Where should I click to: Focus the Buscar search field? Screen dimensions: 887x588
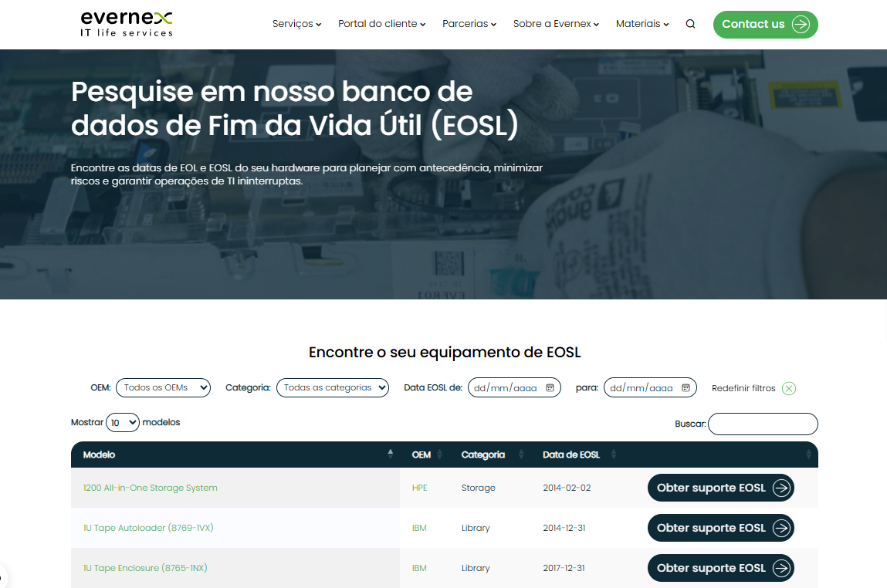click(x=763, y=424)
